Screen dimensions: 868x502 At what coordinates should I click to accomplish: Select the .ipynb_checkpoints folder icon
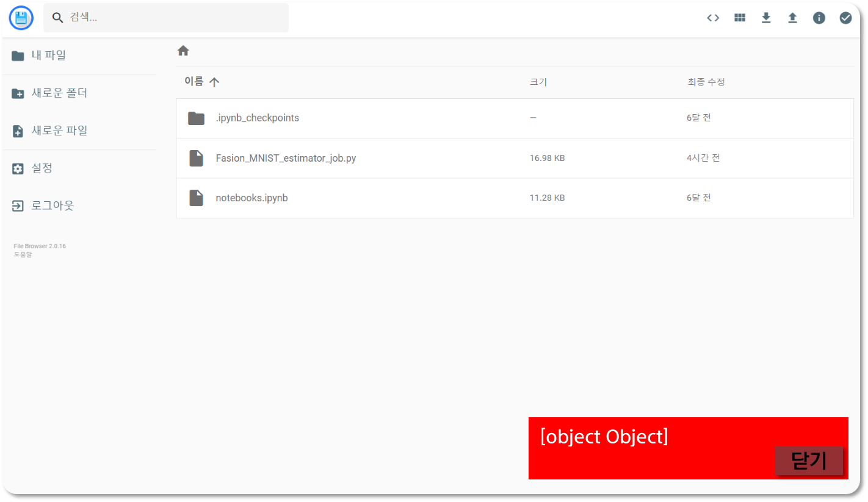(196, 118)
